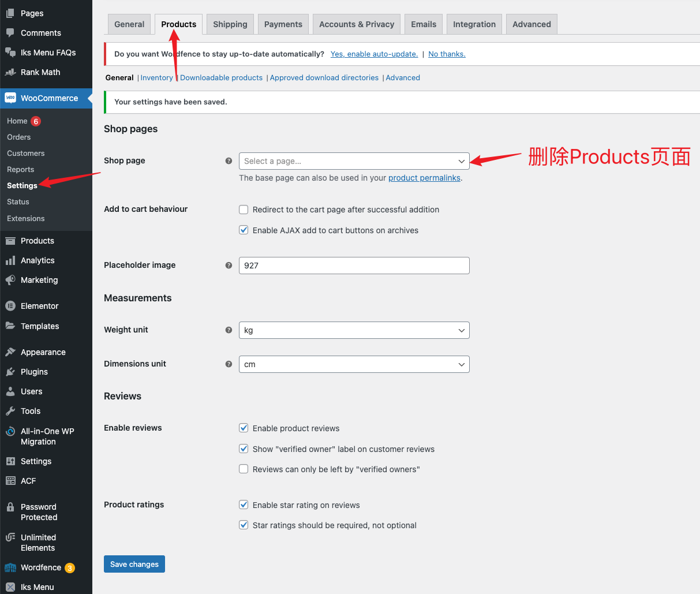Open Wordfence from the sidebar
This screenshot has width=700, height=594.
coord(12,567)
